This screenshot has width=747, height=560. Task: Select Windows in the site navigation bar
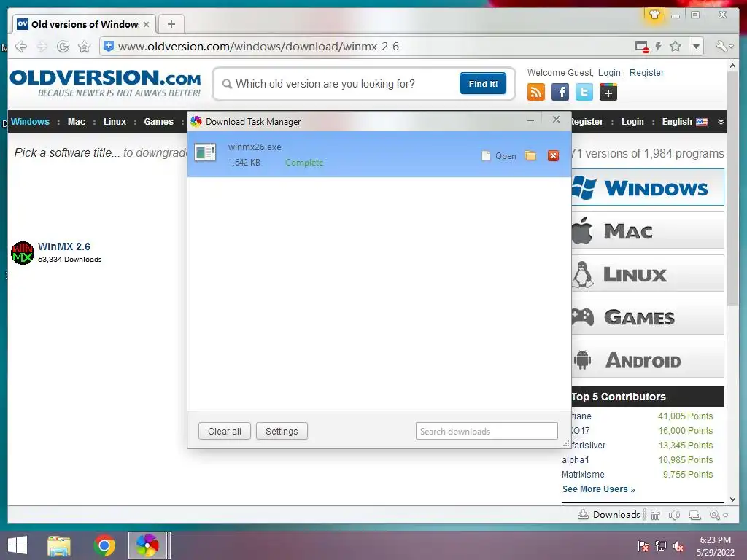click(30, 122)
